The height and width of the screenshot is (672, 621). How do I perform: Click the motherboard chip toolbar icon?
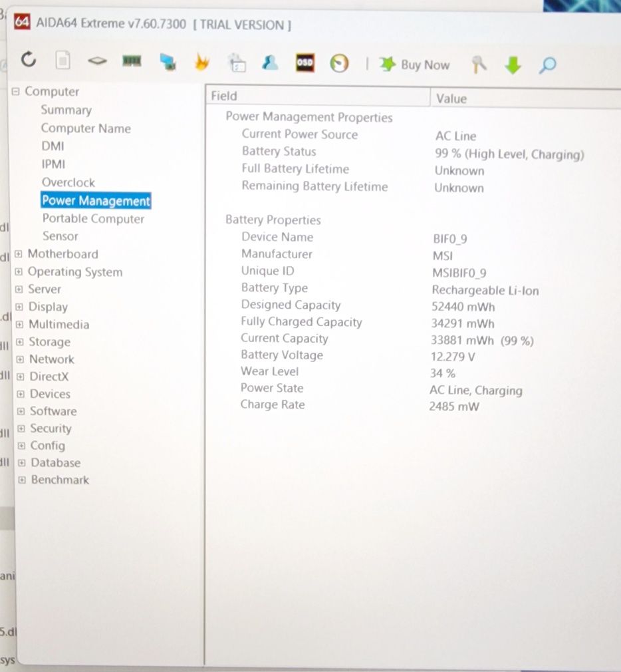coord(97,61)
